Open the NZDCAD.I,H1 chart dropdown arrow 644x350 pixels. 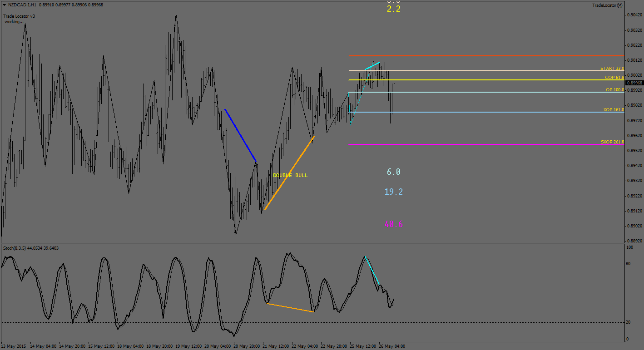point(4,5)
